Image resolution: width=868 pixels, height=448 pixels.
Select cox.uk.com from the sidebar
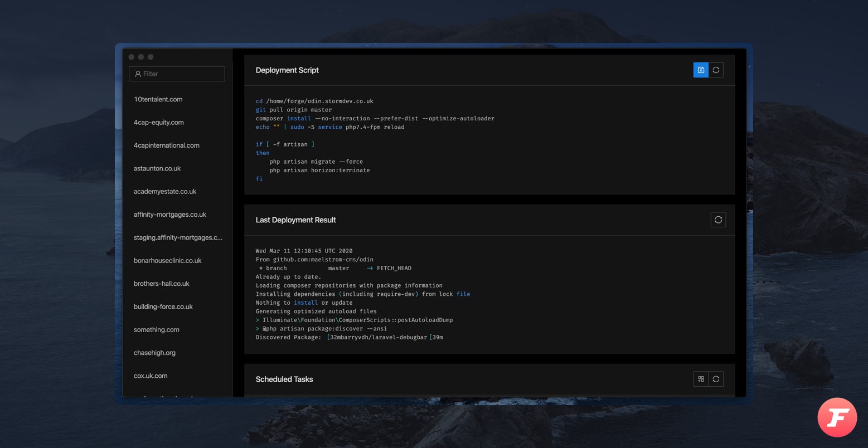[x=151, y=375]
